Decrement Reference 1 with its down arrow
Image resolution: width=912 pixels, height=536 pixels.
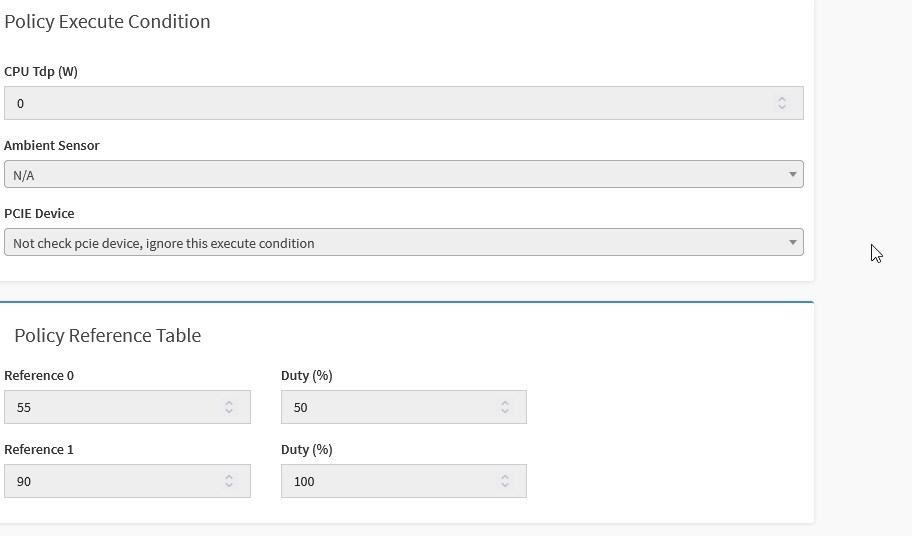(x=229, y=485)
